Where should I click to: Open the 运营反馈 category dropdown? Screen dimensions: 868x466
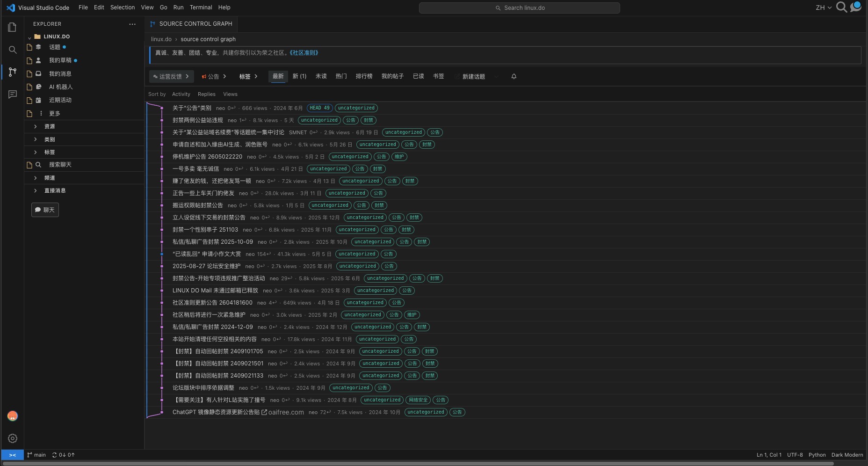(x=171, y=76)
